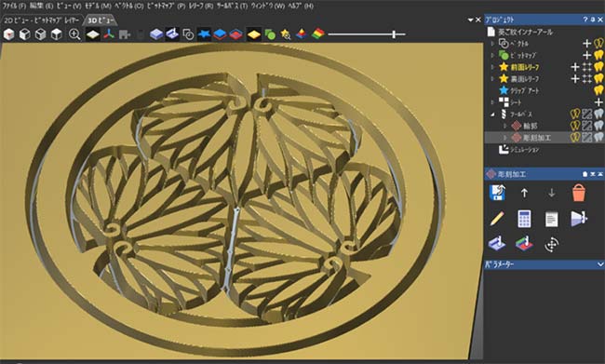
Task: Switch to the 2D ビュー bitmap layer tab
Action: point(42,20)
